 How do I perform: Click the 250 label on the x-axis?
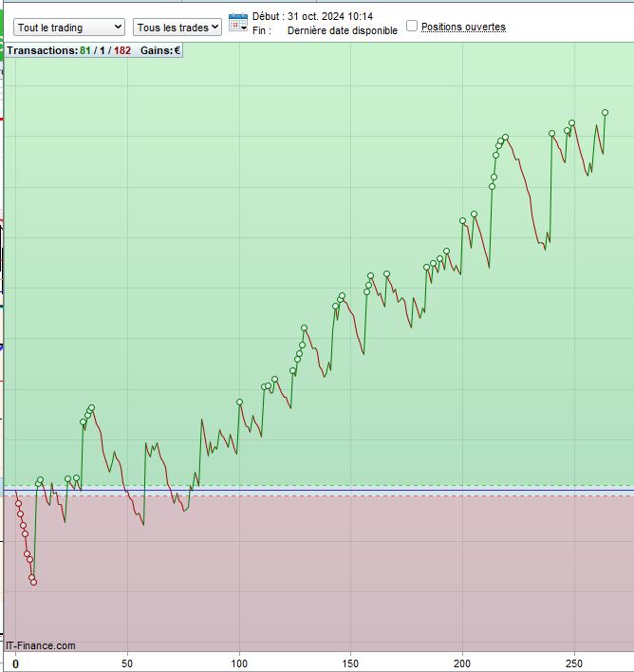[x=574, y=663]
